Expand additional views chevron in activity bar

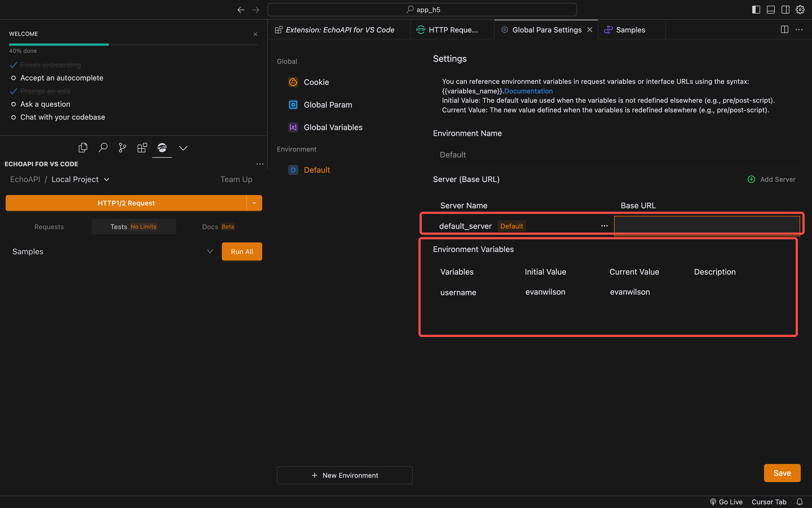click(x=183, y=148)
